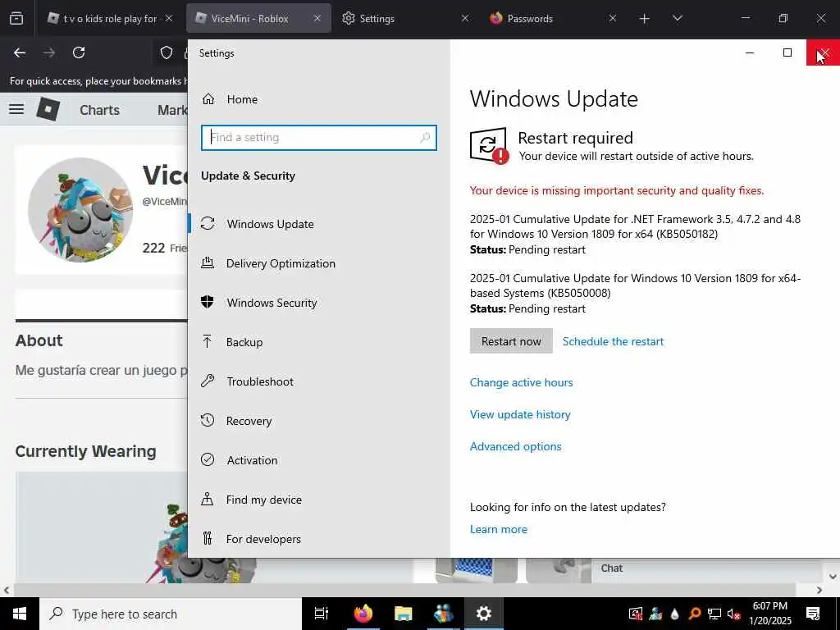840x630 pixels.
Task: Open the Roblox hamburger menu
Action: pos(16,109)
